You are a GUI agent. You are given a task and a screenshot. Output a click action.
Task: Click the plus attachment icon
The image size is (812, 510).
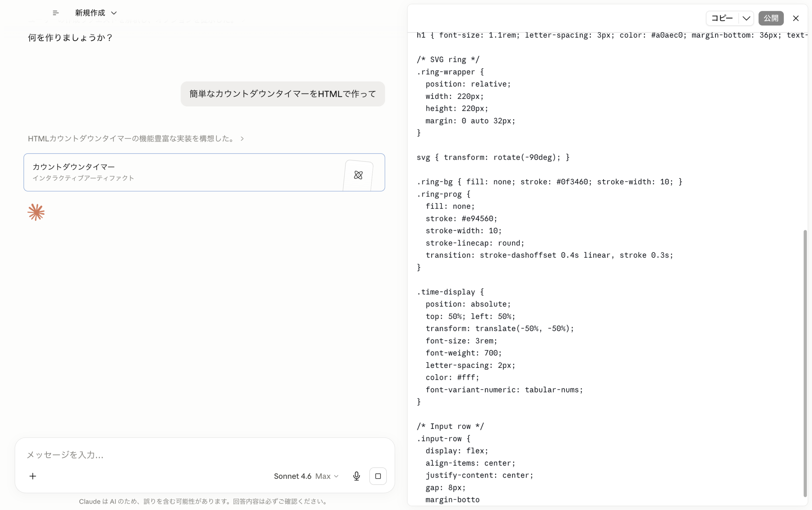point(33,476)
